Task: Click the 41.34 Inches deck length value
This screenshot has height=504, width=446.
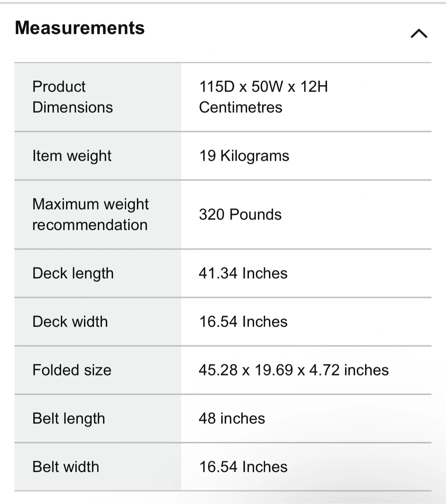Action: point(243,273)
